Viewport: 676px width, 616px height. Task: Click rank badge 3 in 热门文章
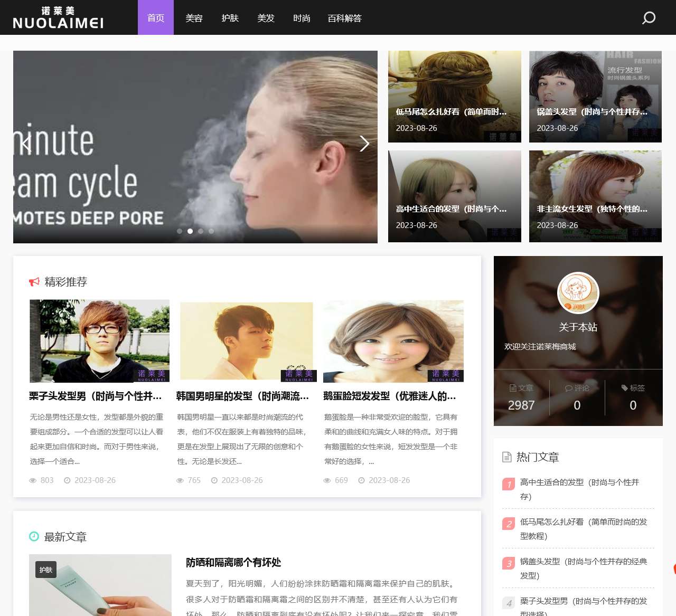[x=509, y=563]
